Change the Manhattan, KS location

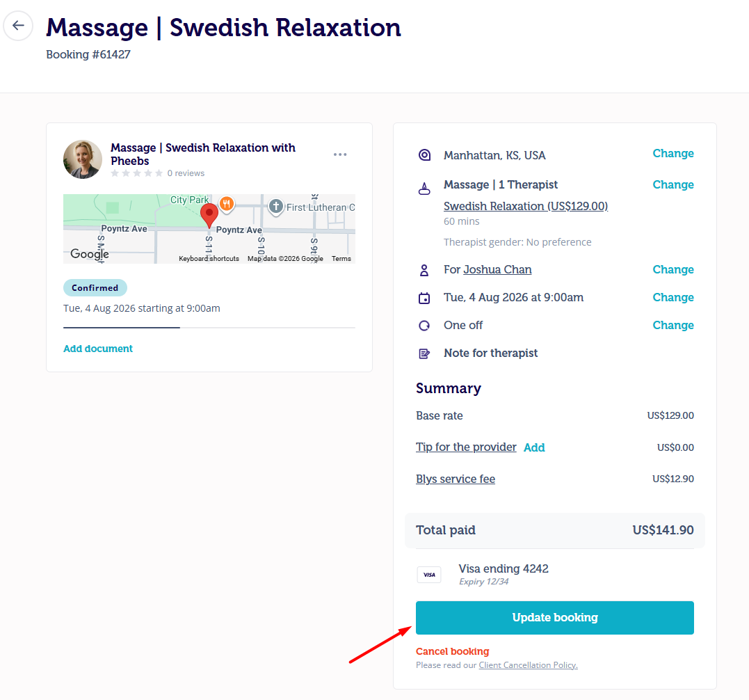(x=673, y=153)
